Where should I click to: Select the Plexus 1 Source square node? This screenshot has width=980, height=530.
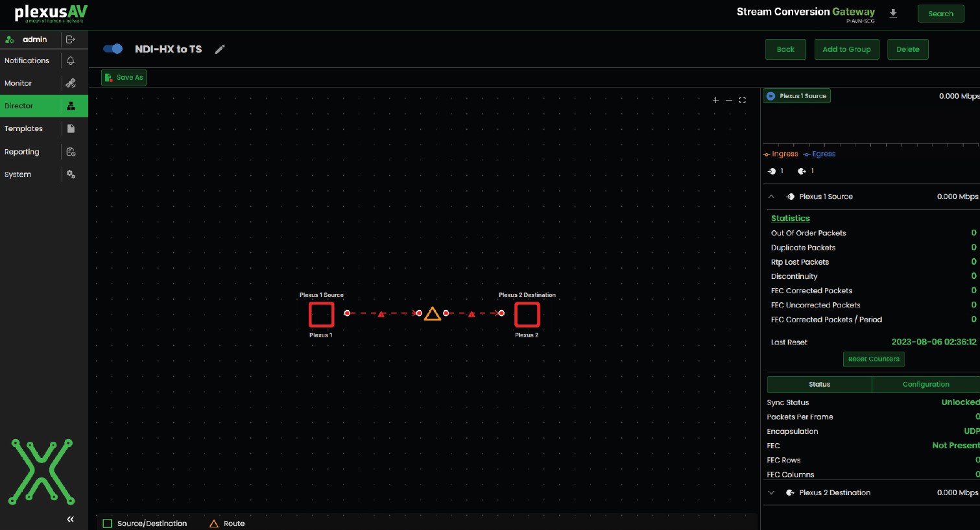click(x=321, y=315)
